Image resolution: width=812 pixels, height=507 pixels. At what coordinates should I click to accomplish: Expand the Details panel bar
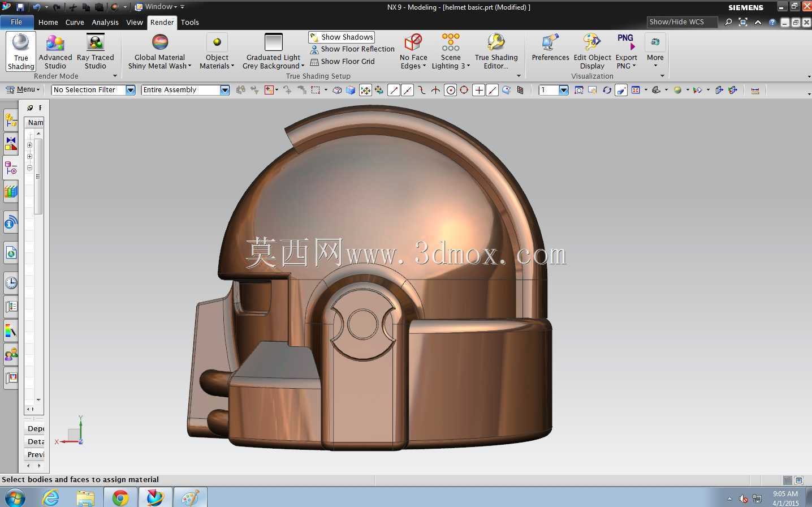35,441
